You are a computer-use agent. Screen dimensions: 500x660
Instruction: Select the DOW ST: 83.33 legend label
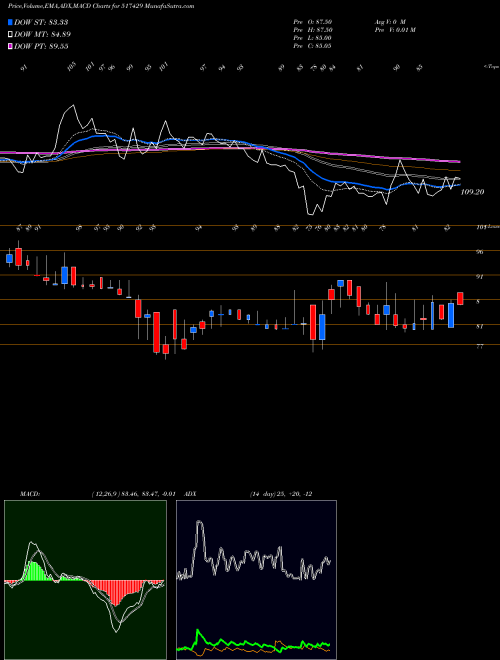[41, 22]
